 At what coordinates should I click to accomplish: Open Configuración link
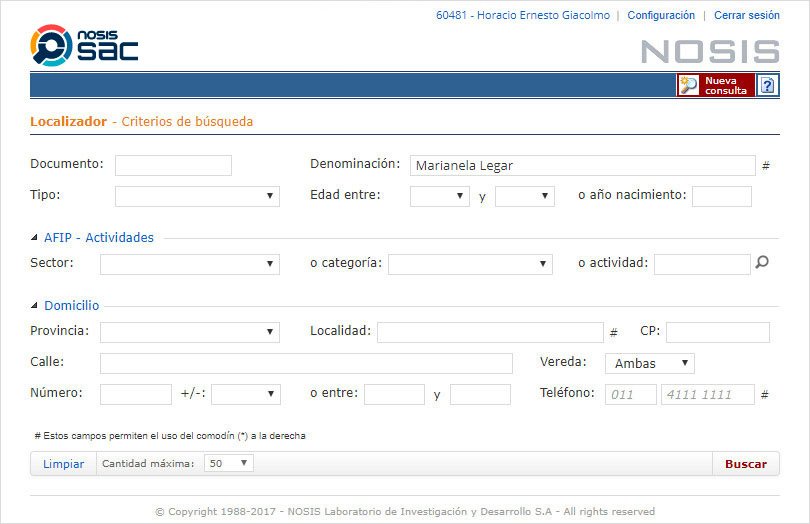[661, 16]
